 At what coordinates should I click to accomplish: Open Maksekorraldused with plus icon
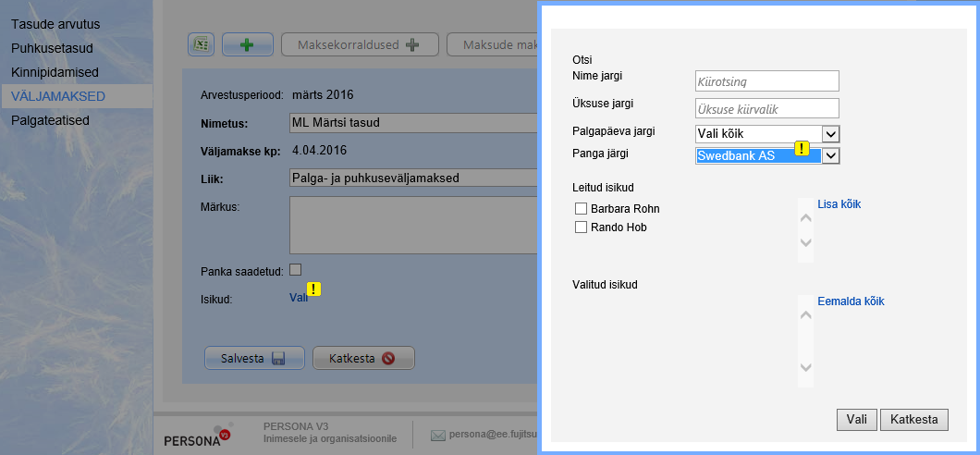pyautogui.click(x=358, y=44)
